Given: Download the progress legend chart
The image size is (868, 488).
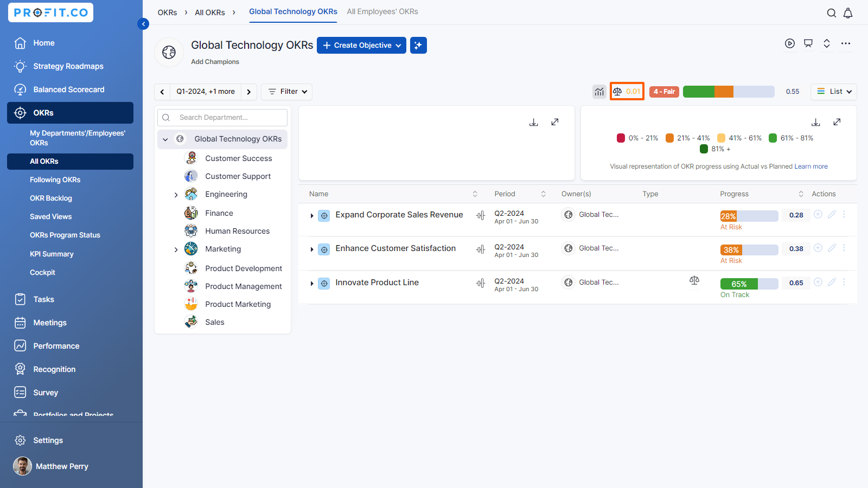Looking at the screenshot, I should (815, 122).
